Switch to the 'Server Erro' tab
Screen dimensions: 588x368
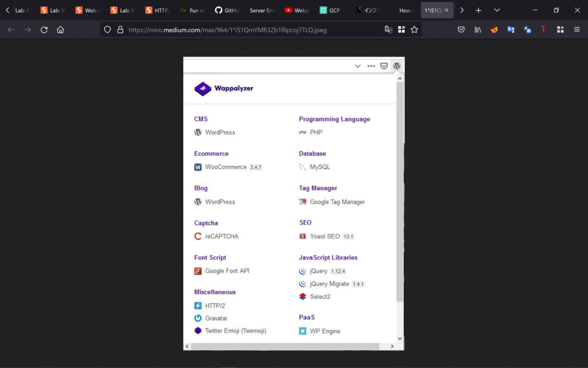[262, 10]
